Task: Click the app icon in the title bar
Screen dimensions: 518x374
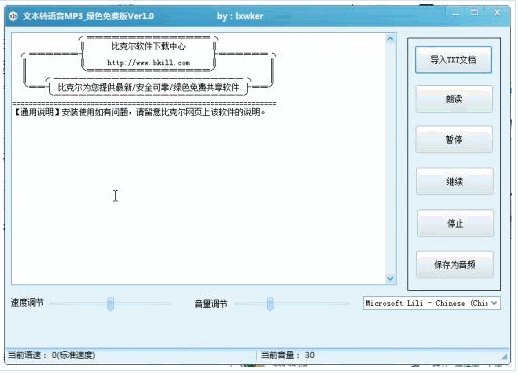Action: [x=13, y=16]
